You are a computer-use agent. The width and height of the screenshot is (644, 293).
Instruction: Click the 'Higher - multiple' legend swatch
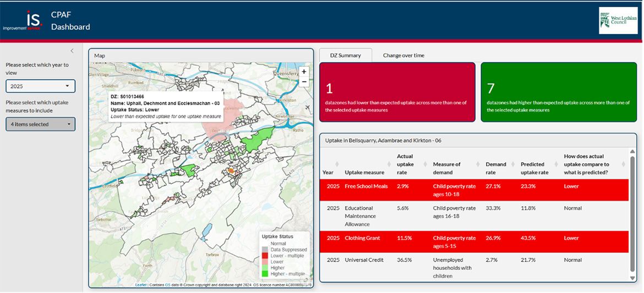[x=265, y=274]
